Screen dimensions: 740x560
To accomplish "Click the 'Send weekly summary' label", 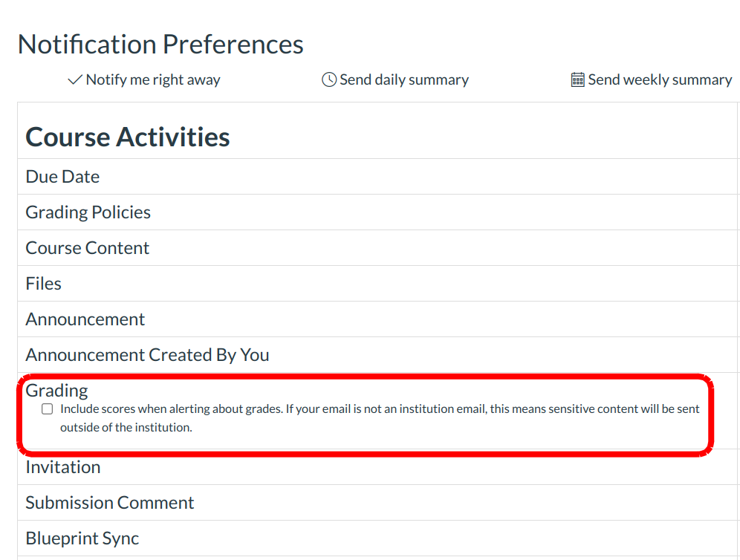I will coord(660,80).
